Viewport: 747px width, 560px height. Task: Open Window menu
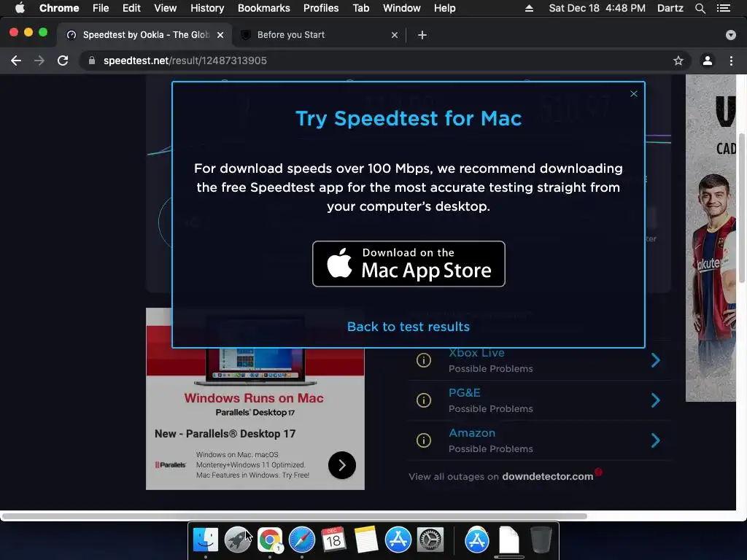(402, 8)
